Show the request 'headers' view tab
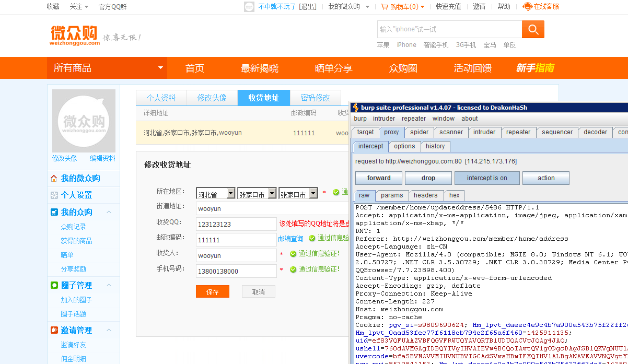 [x=426, y=195]
